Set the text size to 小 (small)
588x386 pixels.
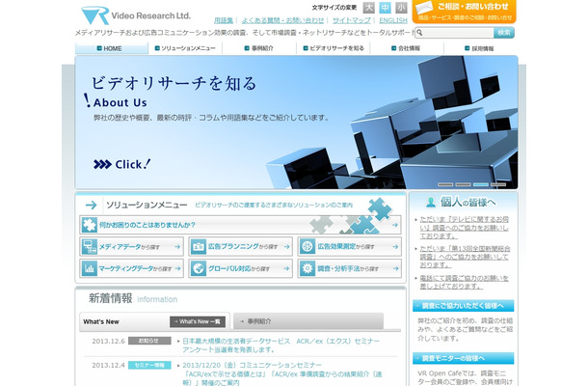[401, 8]
